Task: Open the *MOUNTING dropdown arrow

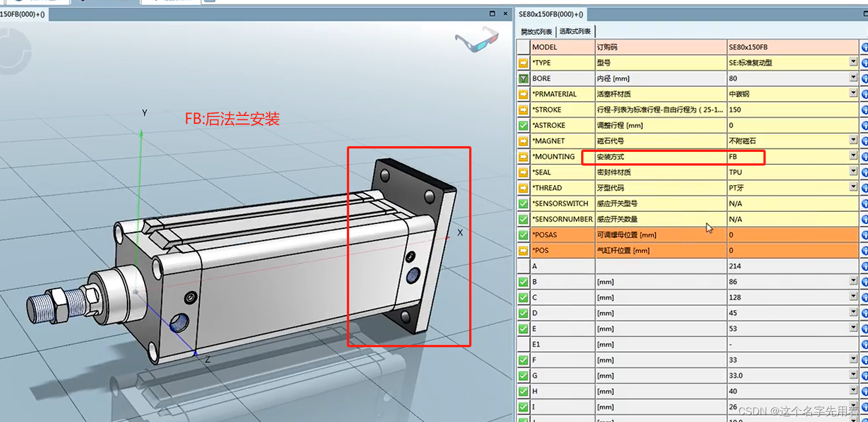Action: 854,155
